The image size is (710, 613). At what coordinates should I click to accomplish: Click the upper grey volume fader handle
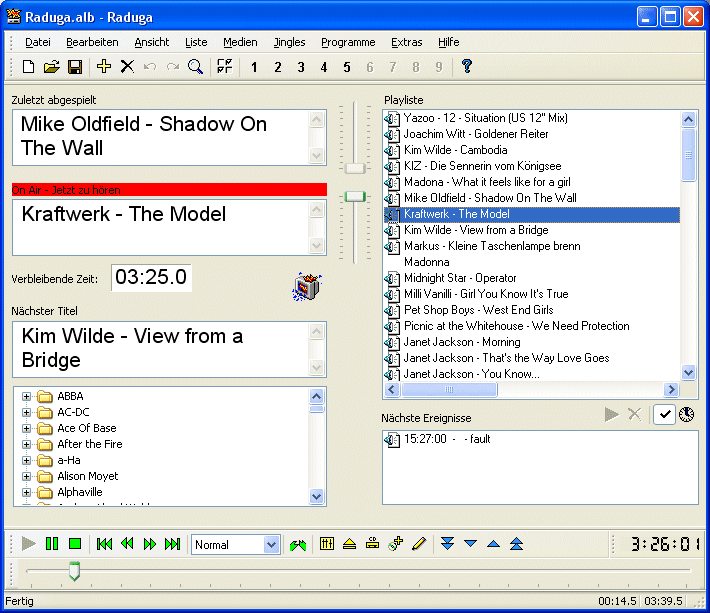tap(355, 168)
